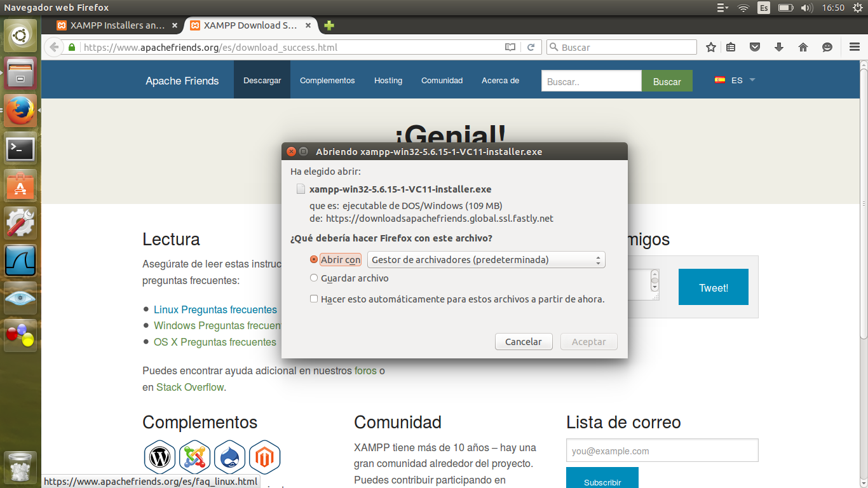Click the Tweet! button
This screenshot has width=868, height=488.
[x=714, y=287]
